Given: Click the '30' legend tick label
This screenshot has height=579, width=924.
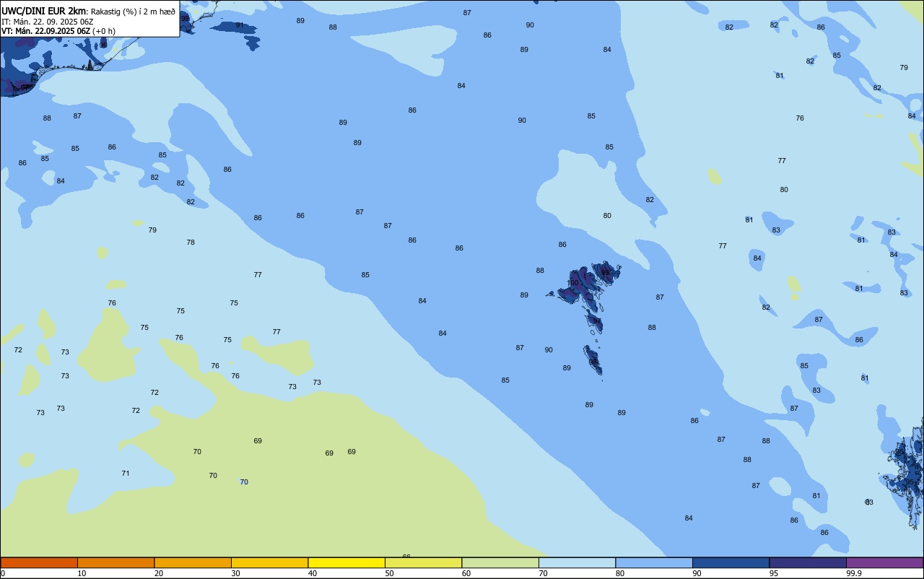Looking at the screenshot, I should pyautogui.click(x=235, y=573).
